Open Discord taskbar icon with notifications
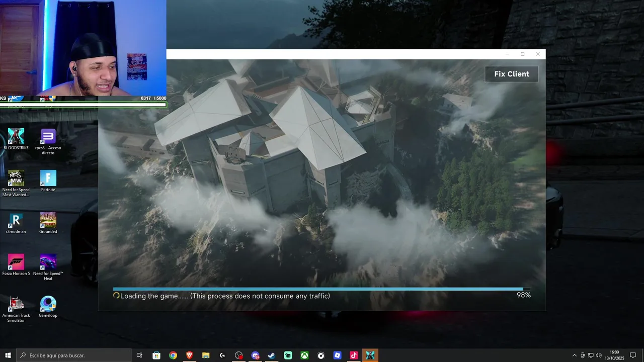 (255, 355)
